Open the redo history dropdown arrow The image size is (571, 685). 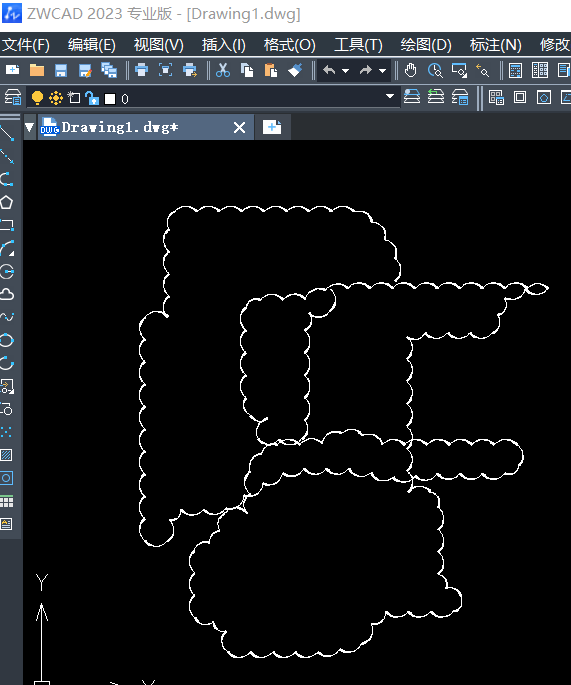[x=382, y=71]
